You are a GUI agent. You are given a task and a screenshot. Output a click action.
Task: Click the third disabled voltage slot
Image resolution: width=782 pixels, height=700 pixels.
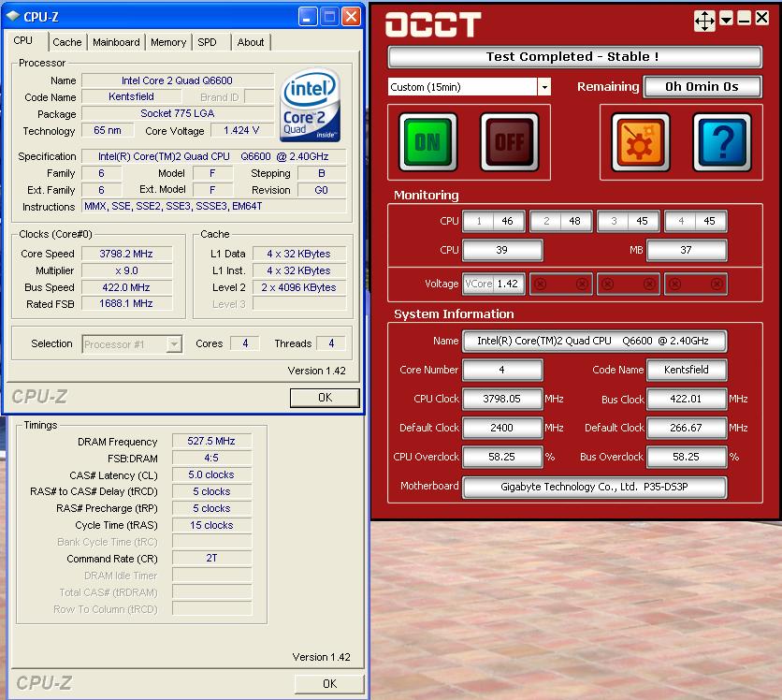(629, 284)
